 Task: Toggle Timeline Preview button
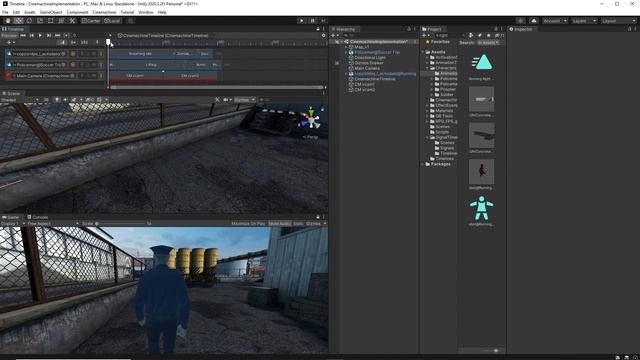tap(9, 36)
